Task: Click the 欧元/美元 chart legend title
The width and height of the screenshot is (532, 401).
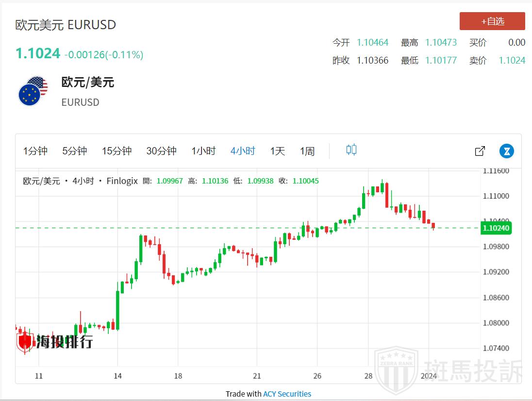Action: 41,181
